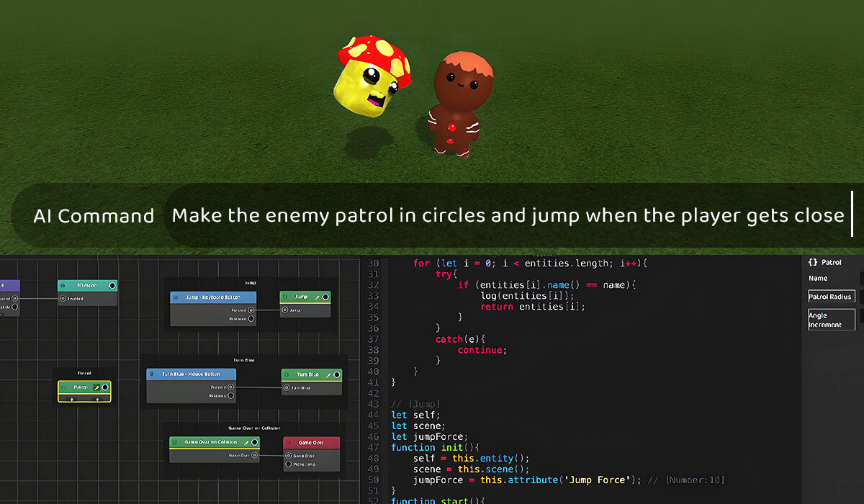Click the Released port on Turn Blue - Mouse Button

click(x=230, y=395)
